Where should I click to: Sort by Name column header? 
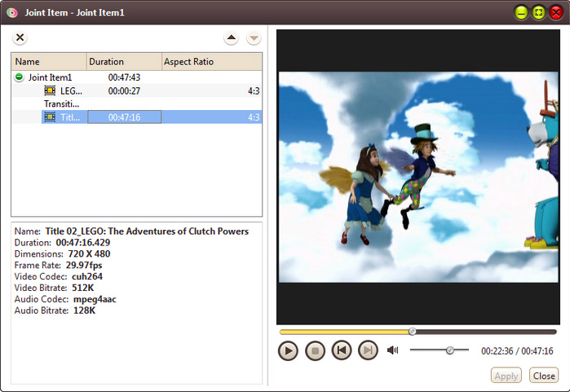point(49,62)
